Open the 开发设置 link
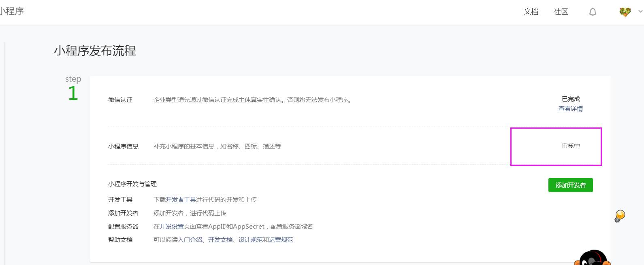The width and height of the screenshot is (644, 265). [x=172, y=227]
